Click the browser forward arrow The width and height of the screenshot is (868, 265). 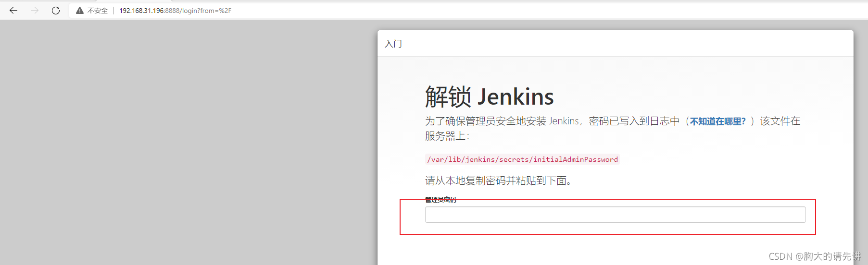tap(35, 11)
